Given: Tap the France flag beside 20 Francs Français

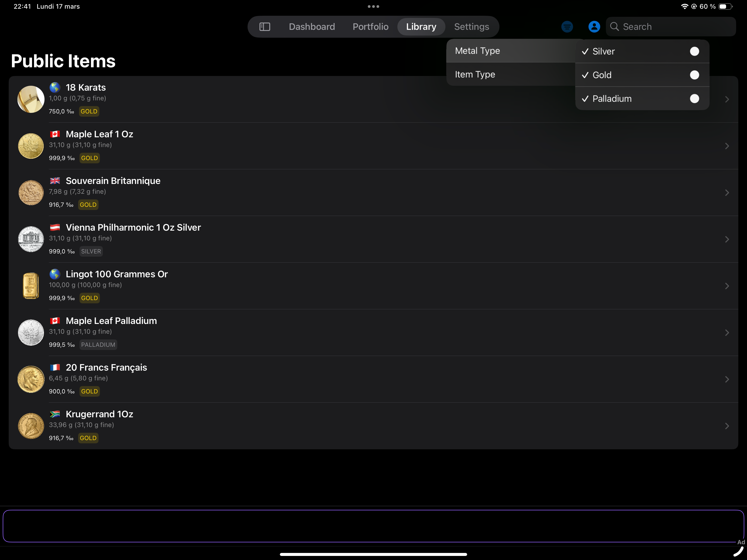Looking at the screenshot, I should (55, 367).
